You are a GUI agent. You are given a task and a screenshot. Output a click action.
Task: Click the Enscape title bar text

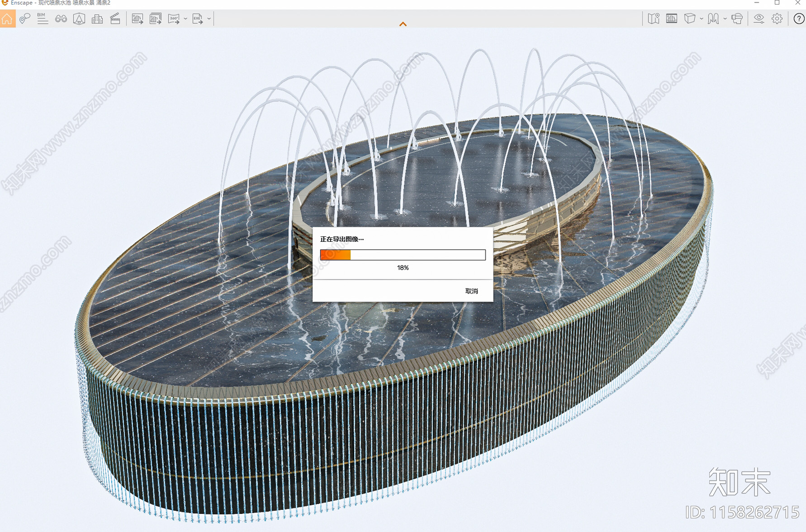tap(60, 3)
